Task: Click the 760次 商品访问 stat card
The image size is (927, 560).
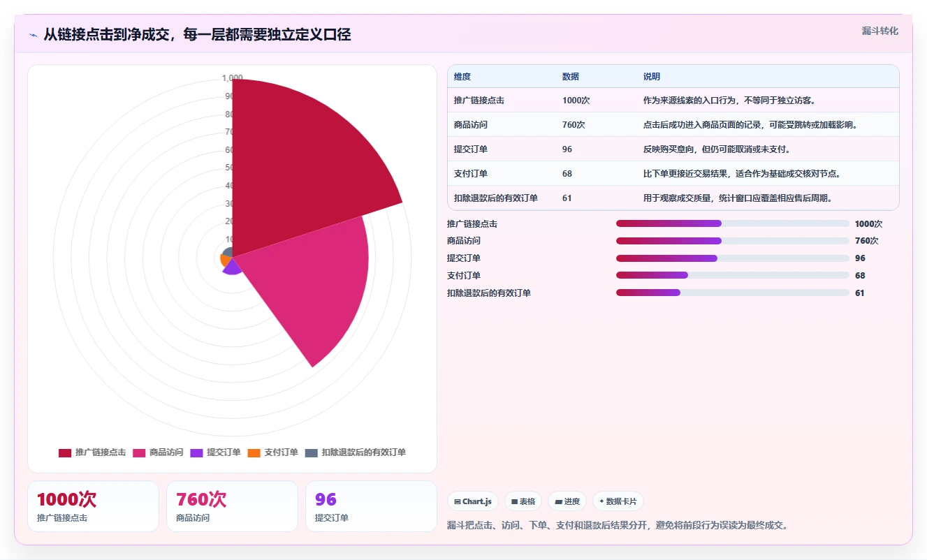Action: click(x=232, y=506)
